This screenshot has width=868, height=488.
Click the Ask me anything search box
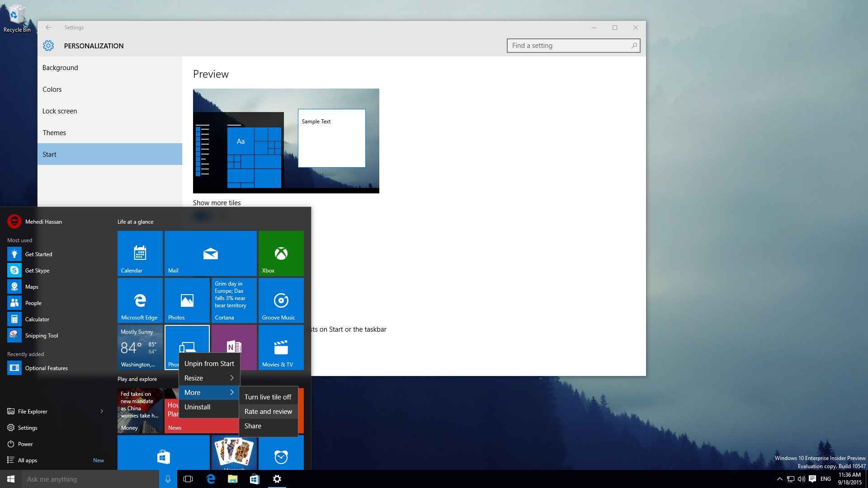(90, 479)
